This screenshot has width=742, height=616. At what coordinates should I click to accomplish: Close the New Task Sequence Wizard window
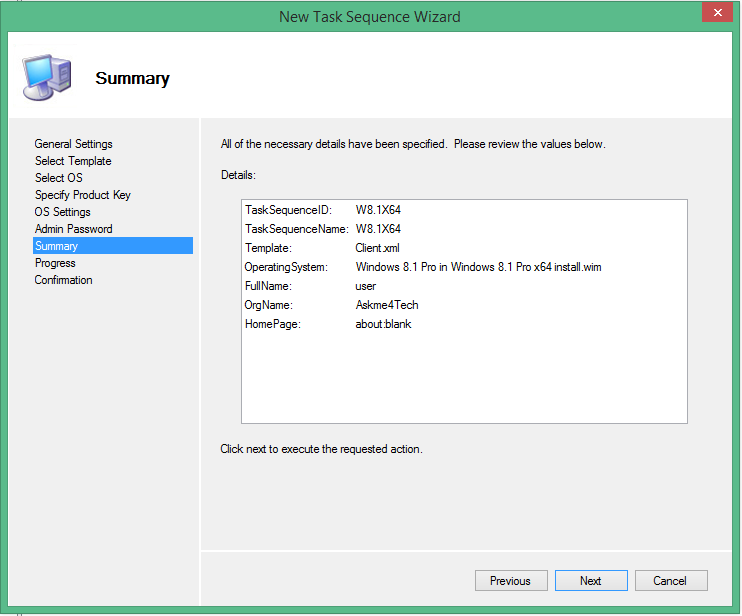[715, 14]
